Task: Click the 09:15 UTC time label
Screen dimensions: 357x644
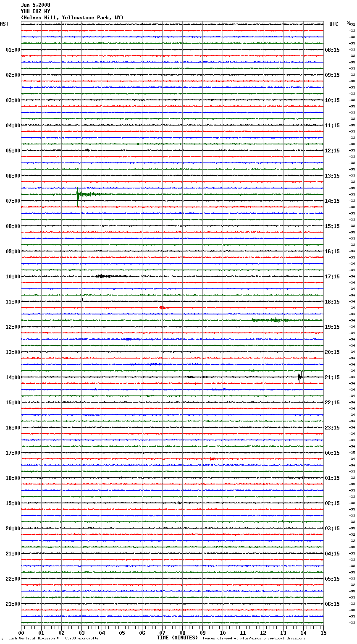Action: [332, 75]
